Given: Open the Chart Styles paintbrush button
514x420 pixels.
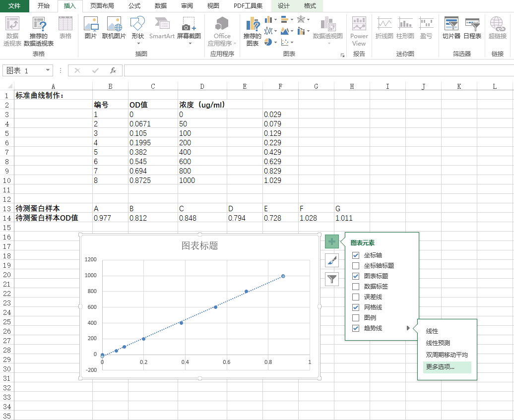Looking at the screenshot, I should point(332,260).
